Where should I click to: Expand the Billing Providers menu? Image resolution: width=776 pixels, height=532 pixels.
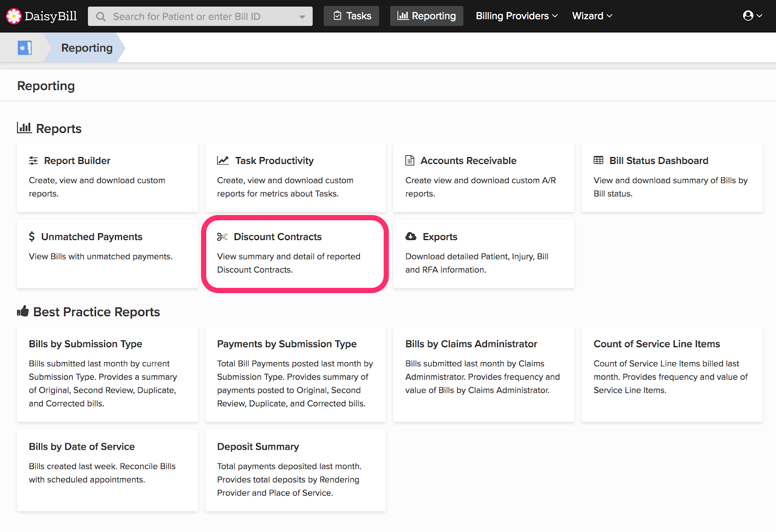click(517, 16)
